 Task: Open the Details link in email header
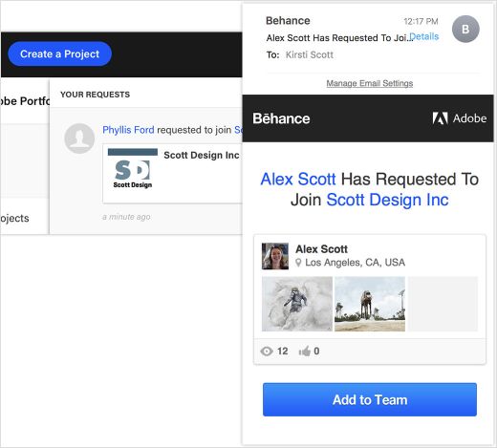click(x=424, y=36)
